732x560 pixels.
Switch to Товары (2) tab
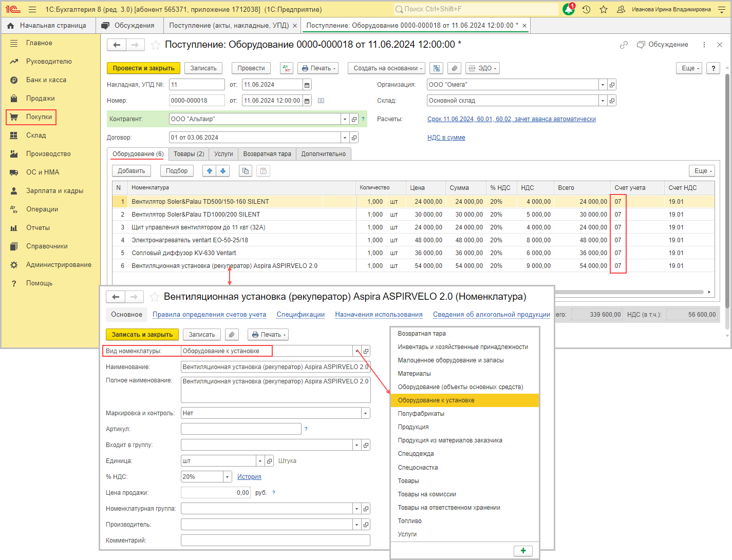189,154
